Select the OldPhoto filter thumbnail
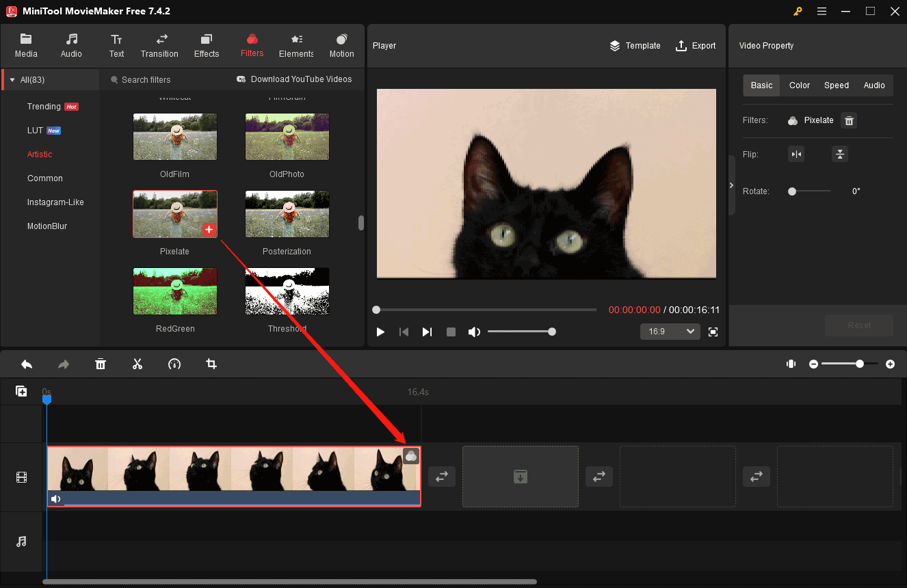Viewport: 907px width, 588px height. [287, 137]
